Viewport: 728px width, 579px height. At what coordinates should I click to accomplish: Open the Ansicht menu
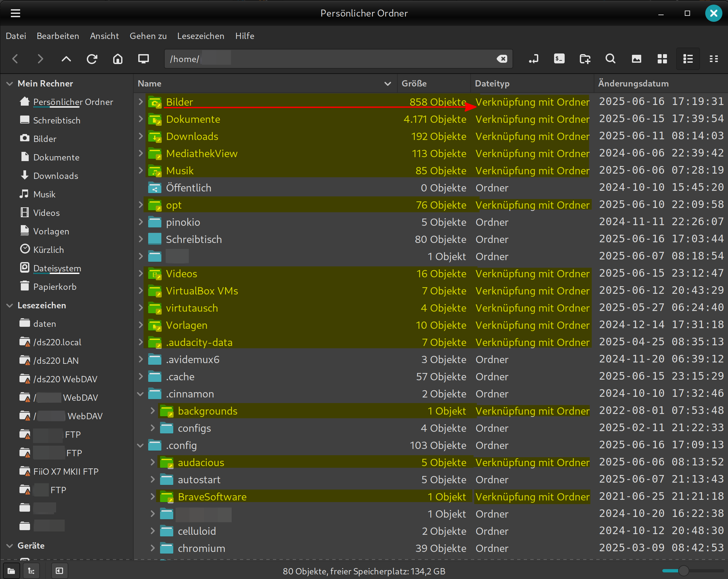[x=104, y=36]
